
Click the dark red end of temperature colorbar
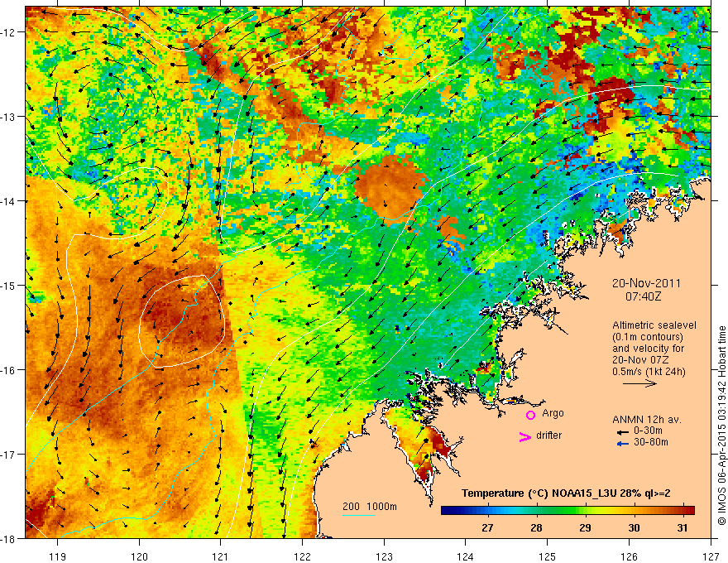[691, 511]
